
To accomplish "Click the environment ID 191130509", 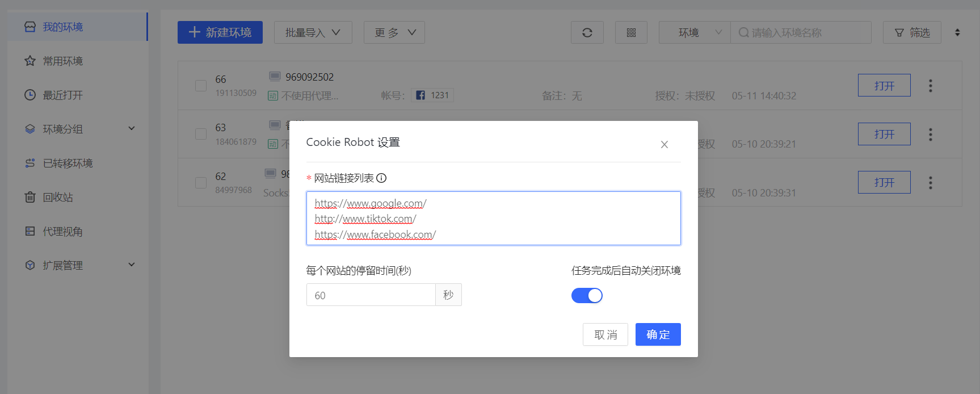I will point(236,93).
